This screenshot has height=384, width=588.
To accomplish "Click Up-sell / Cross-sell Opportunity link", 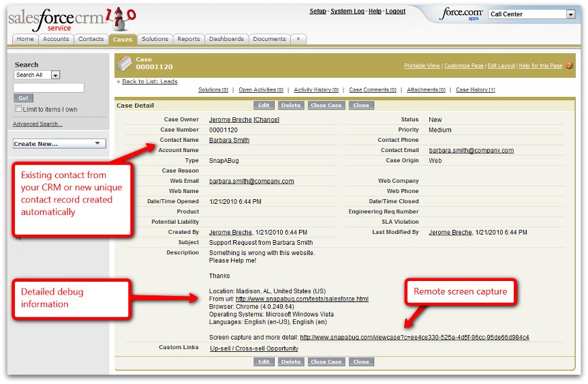I will tap(254, 349).
